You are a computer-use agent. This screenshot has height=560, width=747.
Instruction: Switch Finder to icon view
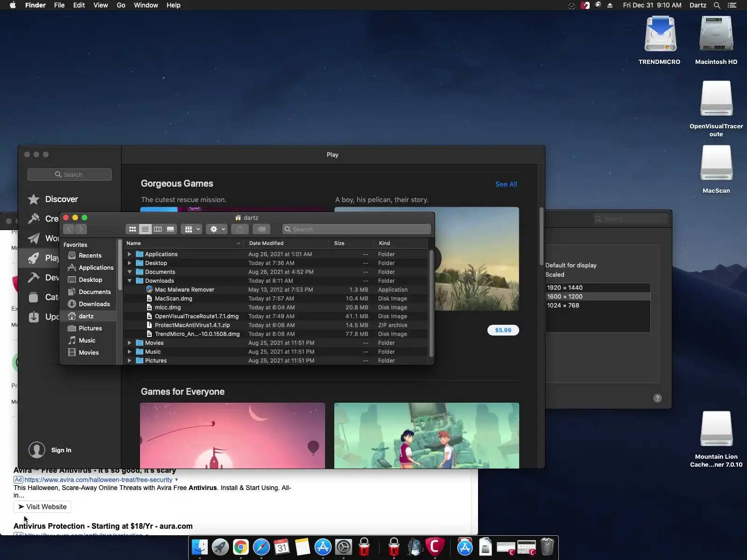coord(133,229)
